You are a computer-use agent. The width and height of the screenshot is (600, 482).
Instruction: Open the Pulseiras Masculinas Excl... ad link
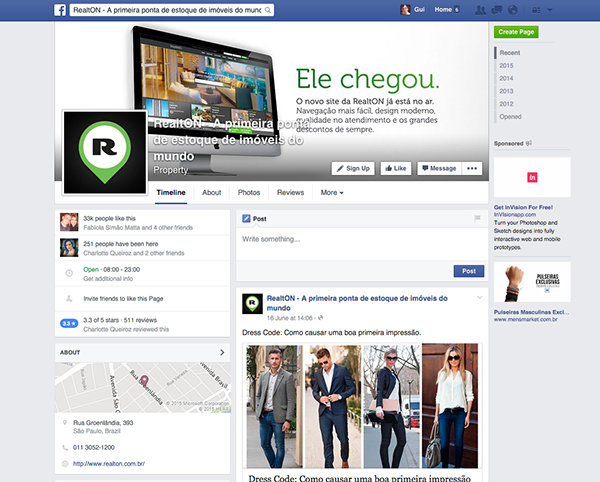pos(531,312)
